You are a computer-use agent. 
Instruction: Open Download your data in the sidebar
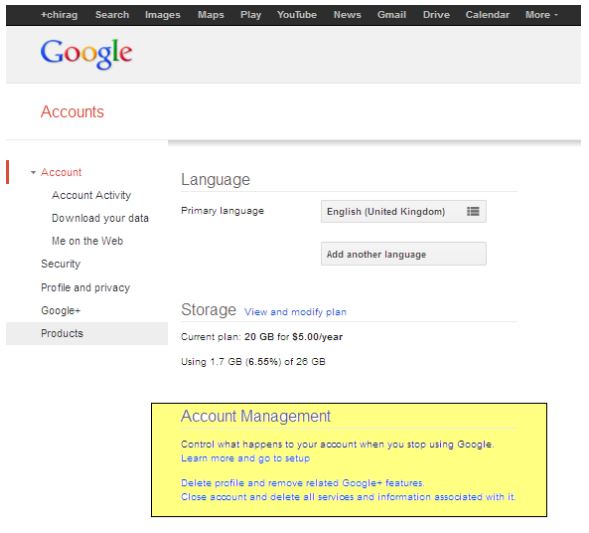coord(100,218)
